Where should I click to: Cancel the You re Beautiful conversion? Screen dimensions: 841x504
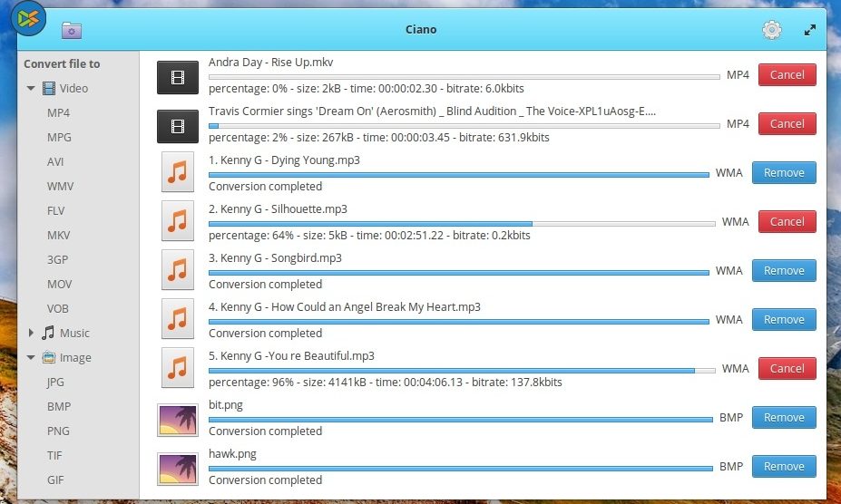pyautogui.click(x=787, y=368)
